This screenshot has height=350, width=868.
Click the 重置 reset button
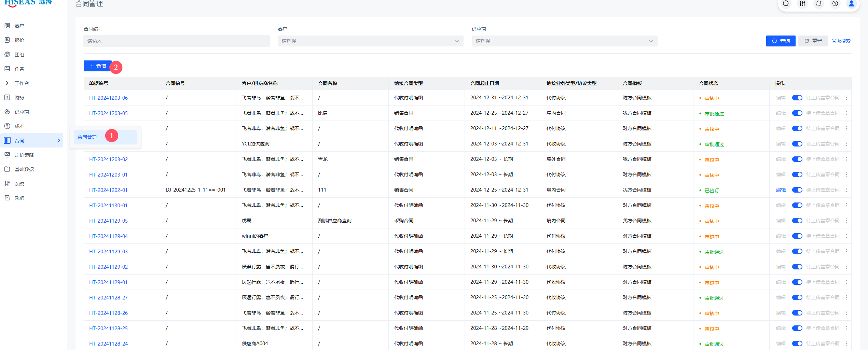813,41
